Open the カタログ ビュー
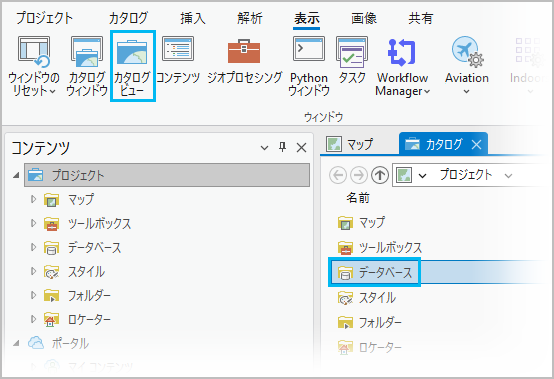The image size is (554, 379). (x=132, y=66)
